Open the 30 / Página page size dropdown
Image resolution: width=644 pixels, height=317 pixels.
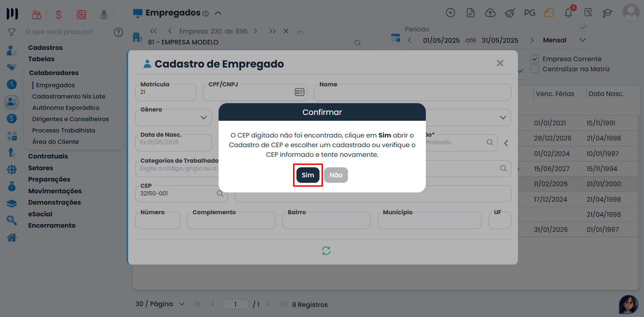(160, 304)
